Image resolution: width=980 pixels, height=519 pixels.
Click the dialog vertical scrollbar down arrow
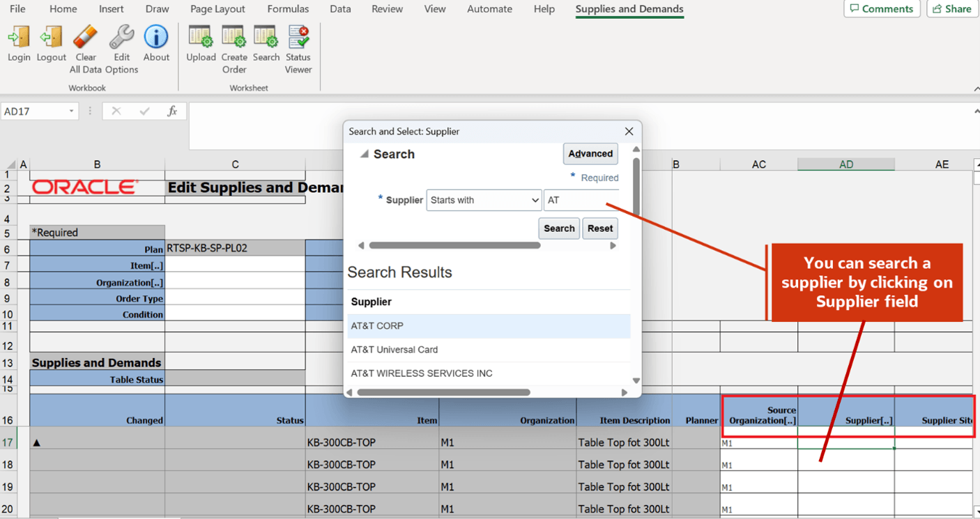pyautogui.click(x=636, y=380)
